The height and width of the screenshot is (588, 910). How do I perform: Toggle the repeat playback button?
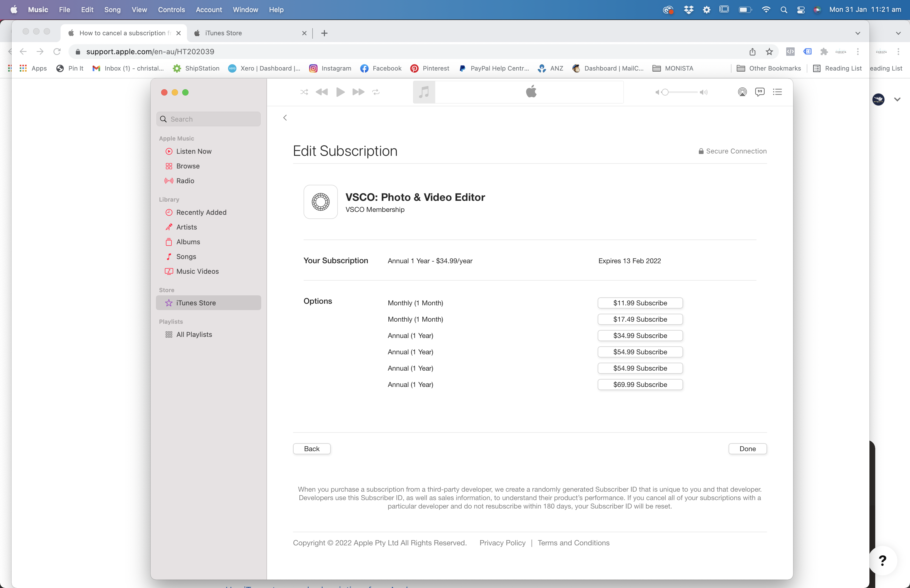coord(376,92)
